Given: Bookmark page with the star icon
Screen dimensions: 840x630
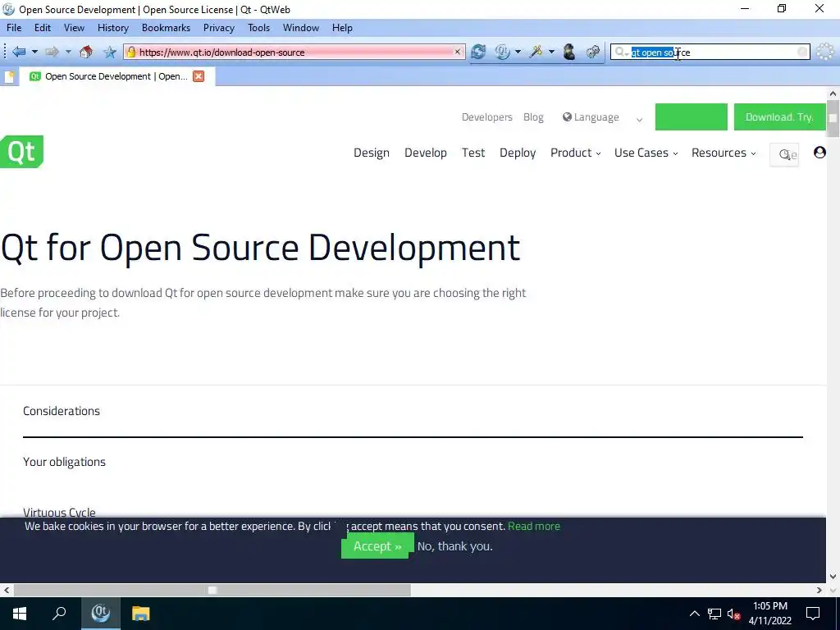Looking at the screenshot, I should (x=110, y=52).
